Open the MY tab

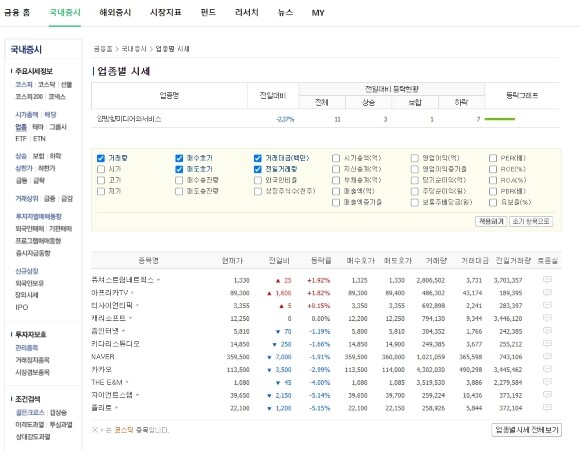[x=318, y=13]
